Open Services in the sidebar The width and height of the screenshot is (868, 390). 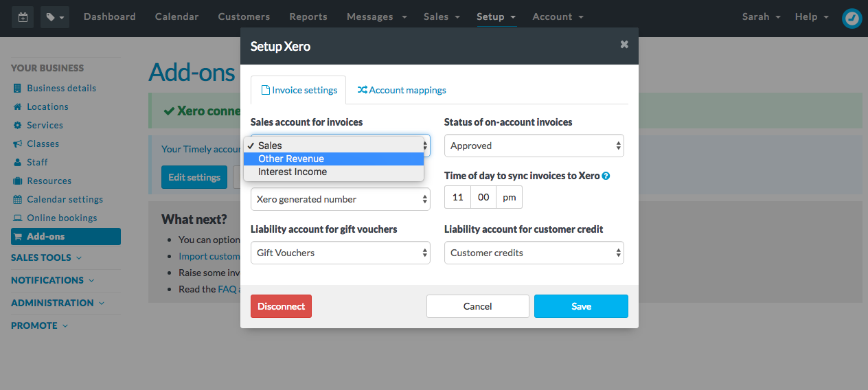(x=45, y=125)
